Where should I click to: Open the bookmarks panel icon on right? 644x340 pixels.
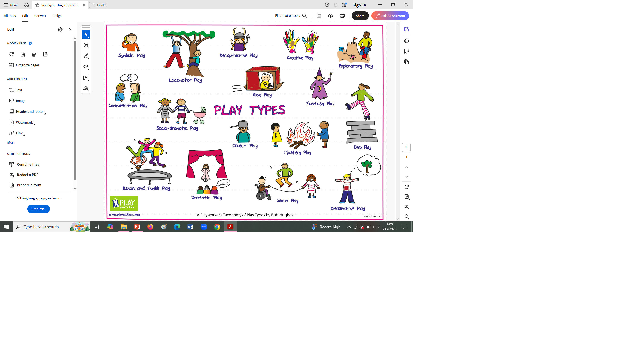(x=406, y=51)
